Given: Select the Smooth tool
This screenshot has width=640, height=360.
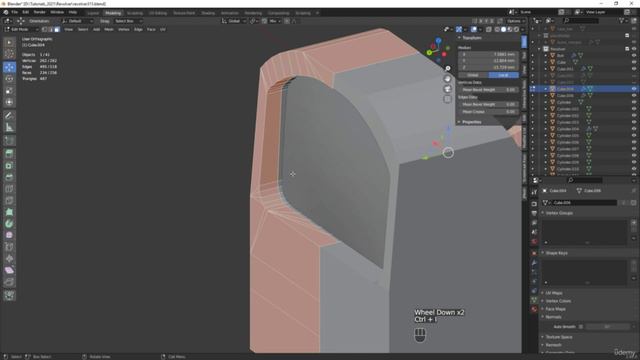Looking at the screenshot, I should (9, 235).
